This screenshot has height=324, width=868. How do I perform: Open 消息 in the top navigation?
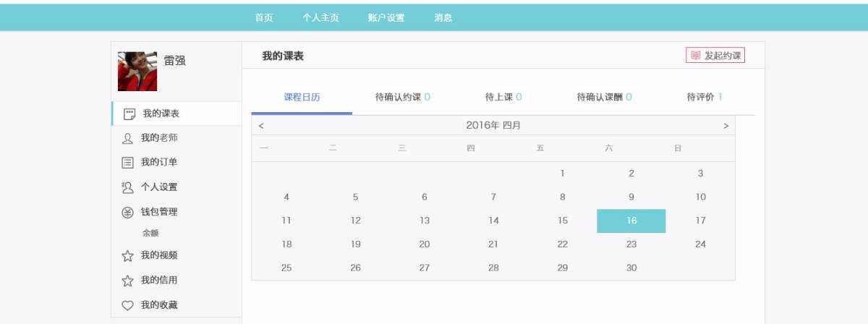pos(443,18)
